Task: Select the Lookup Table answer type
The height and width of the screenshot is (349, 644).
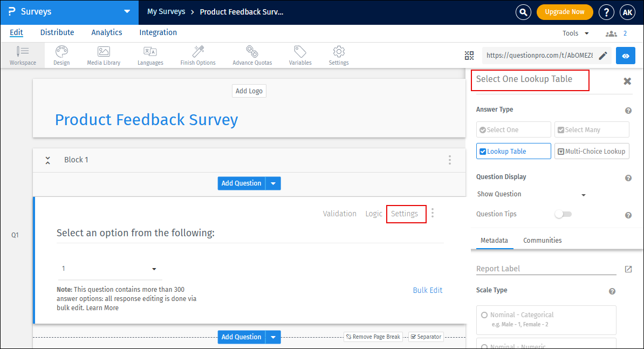Action: (x=513, y=151)
